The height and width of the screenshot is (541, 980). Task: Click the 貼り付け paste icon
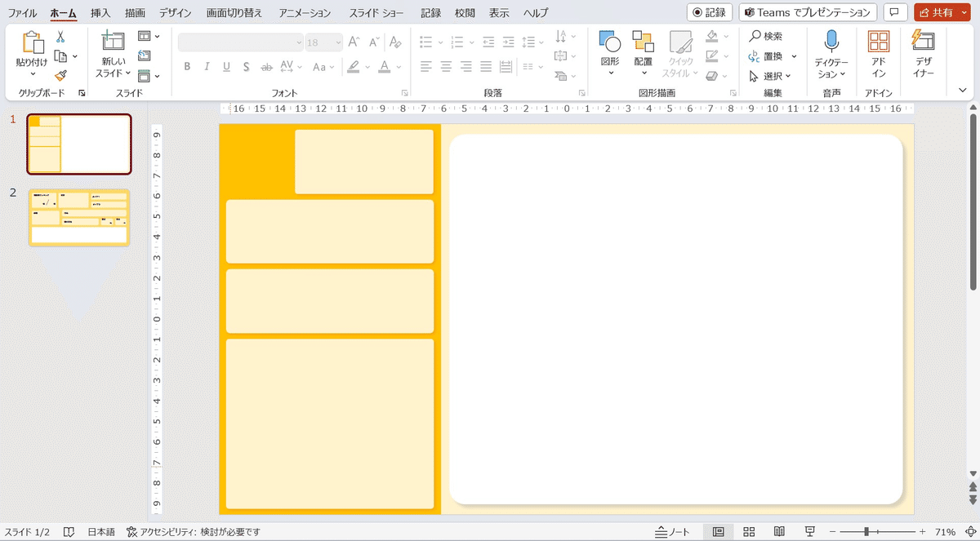tap(33, 44)
